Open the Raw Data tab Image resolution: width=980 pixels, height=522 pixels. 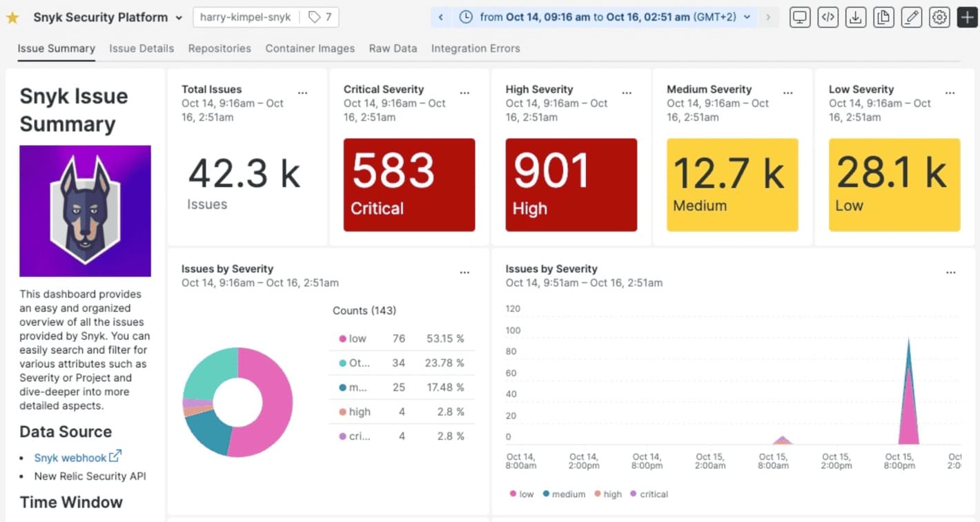(393, 48)
